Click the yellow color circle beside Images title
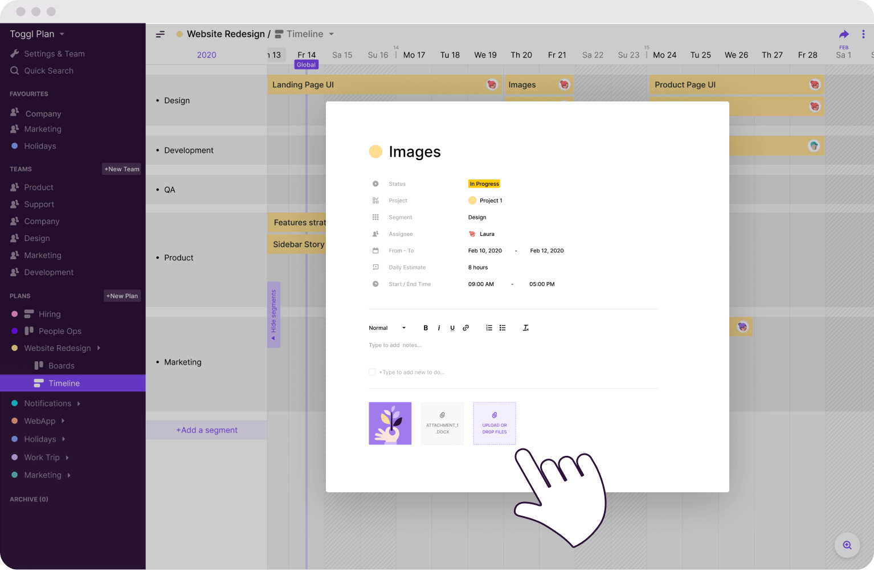 [375, 152]
